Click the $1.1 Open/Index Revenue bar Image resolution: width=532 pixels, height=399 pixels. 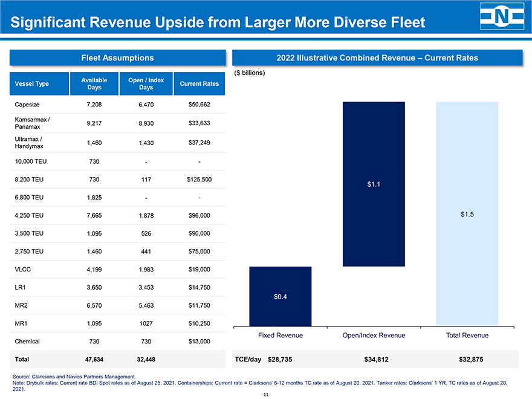(x=373, y=184)
